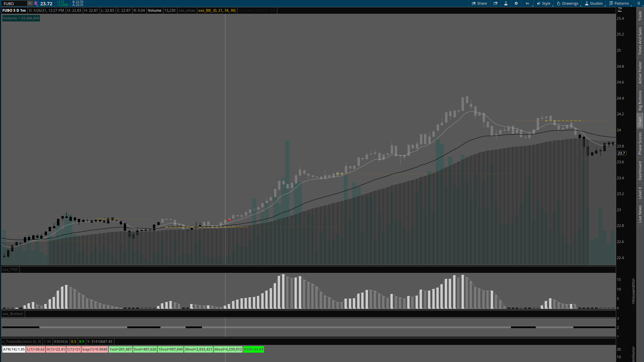Click the purple symbol link number icon
Screen dimensions: 644x362
[x=36, y=3]
